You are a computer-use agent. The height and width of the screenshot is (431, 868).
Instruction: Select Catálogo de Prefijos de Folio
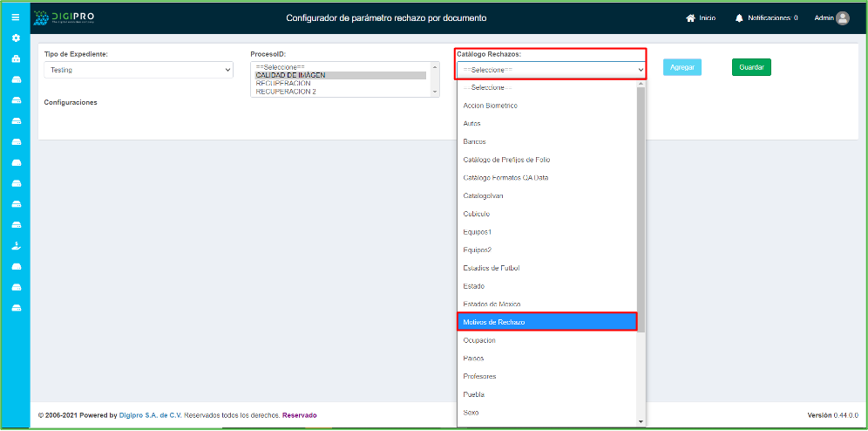(x=506, y=160)
